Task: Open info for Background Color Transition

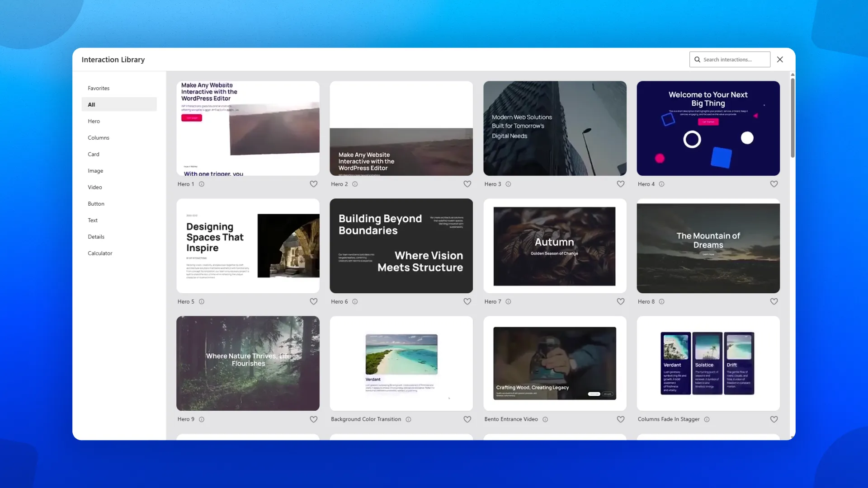Action: [x=408, y=419]
